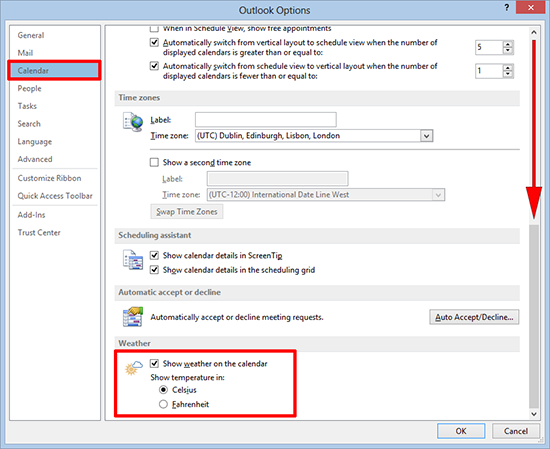
Task: Click the scrollbar down arrow
Action: coord(534,414)
